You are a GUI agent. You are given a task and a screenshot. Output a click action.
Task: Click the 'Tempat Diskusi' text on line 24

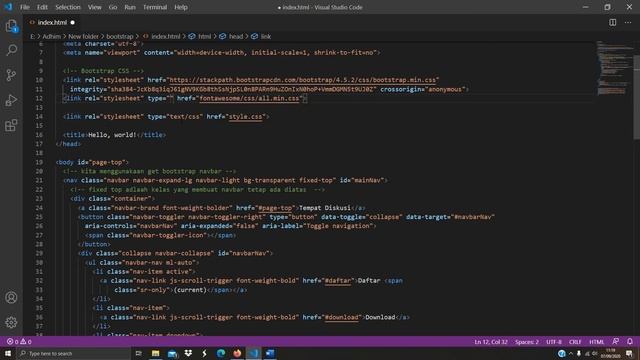point(325,208)
